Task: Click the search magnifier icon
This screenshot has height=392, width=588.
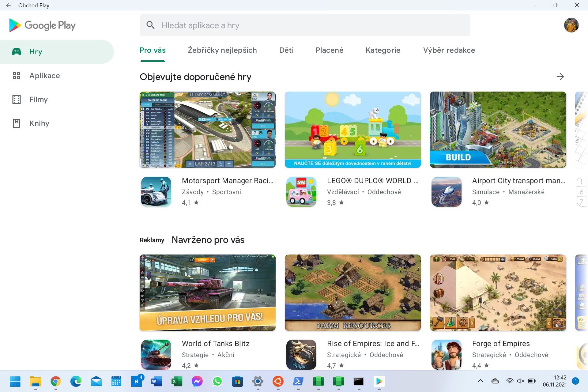Action: [x=150, y=25]
